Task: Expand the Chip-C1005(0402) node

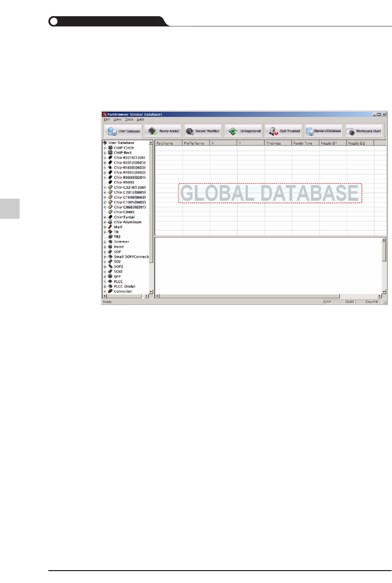Action: coord(105,202)
